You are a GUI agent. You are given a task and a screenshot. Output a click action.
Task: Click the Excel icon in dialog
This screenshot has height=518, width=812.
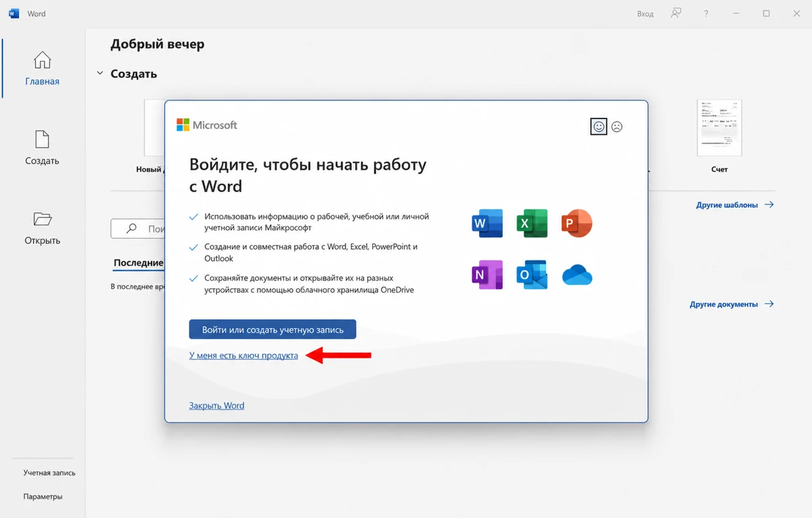pos(532,223)
